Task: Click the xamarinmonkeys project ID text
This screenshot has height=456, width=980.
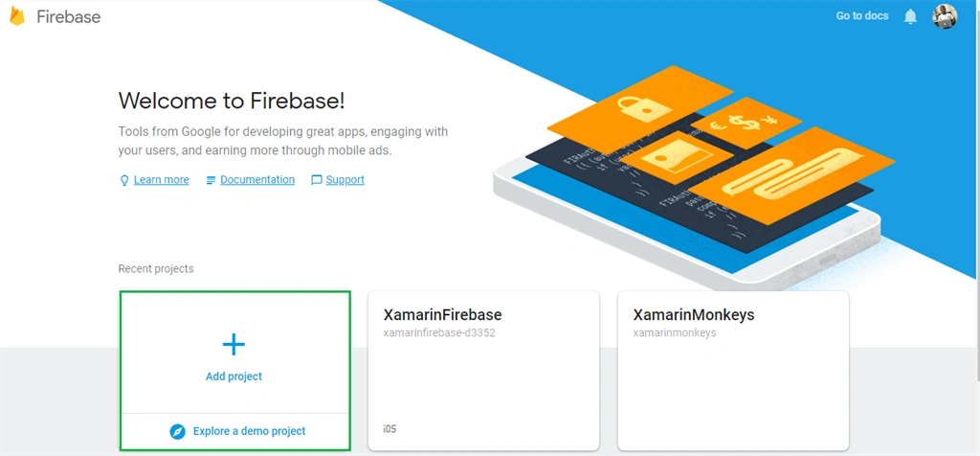Action: pos(675,332)
